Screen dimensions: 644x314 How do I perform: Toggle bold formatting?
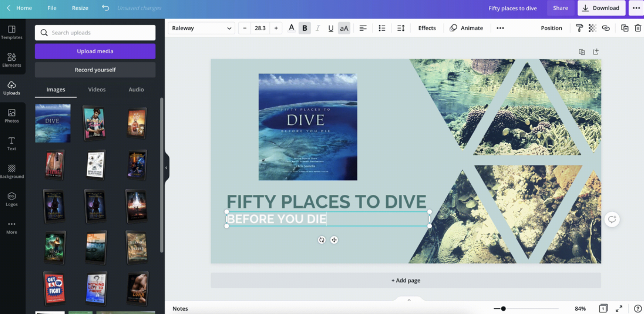pyautogui.click(x=304, y=28)
